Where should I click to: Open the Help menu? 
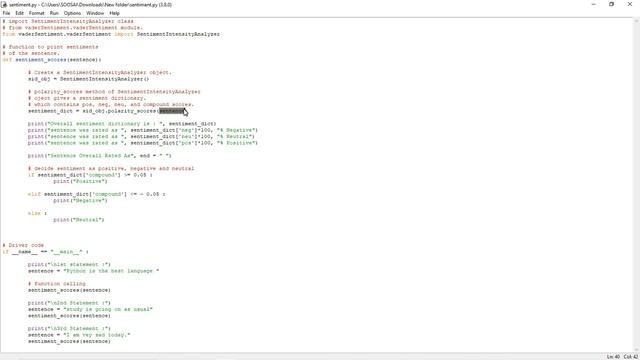(x=114, y=13)
